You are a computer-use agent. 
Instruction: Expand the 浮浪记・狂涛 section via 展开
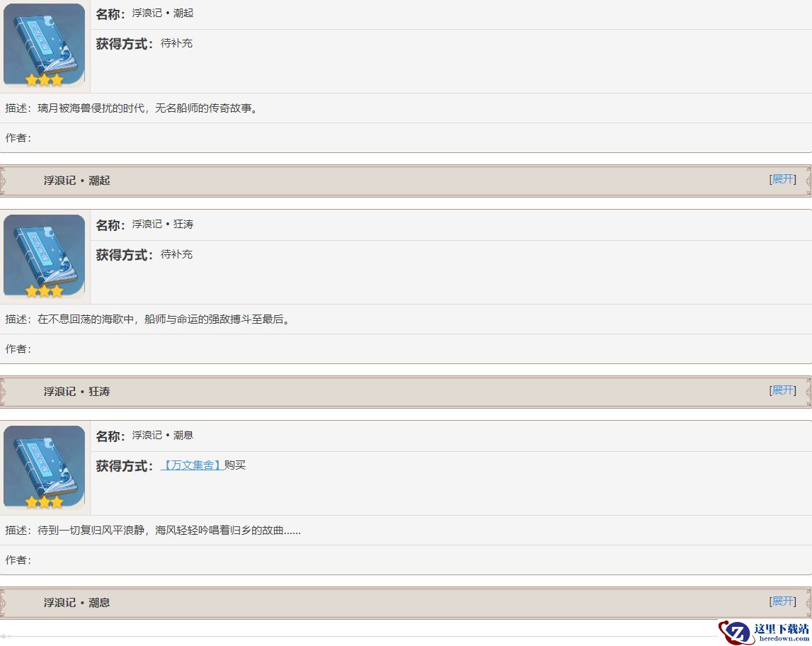[782, 390]
